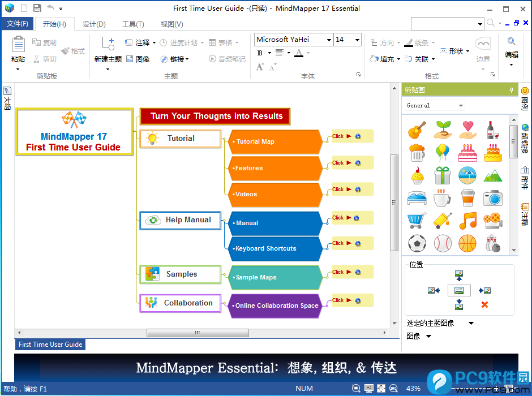Open the 文件(F) file menu

(18, 24)
